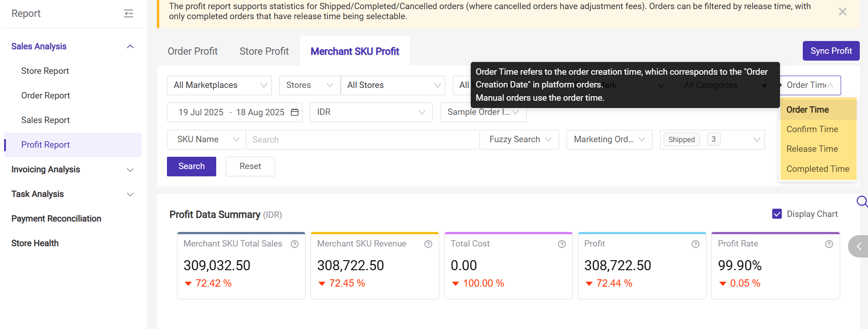This screenshot has width=868, height=329.
Task: Open the All Marketplaces dropdown
Action: pos(219,85)
